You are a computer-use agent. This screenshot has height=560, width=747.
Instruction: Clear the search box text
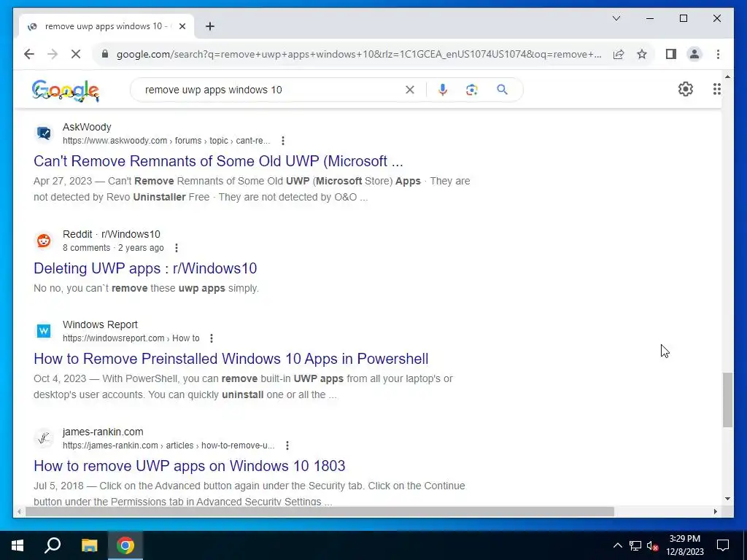410,90
